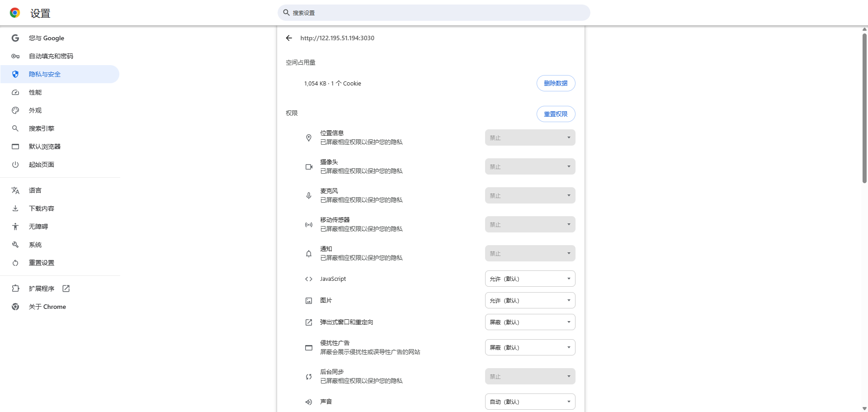Open 搜索引擎 settings section
Viewport: 868px width, 412px height.
click(x=60, y=128)
